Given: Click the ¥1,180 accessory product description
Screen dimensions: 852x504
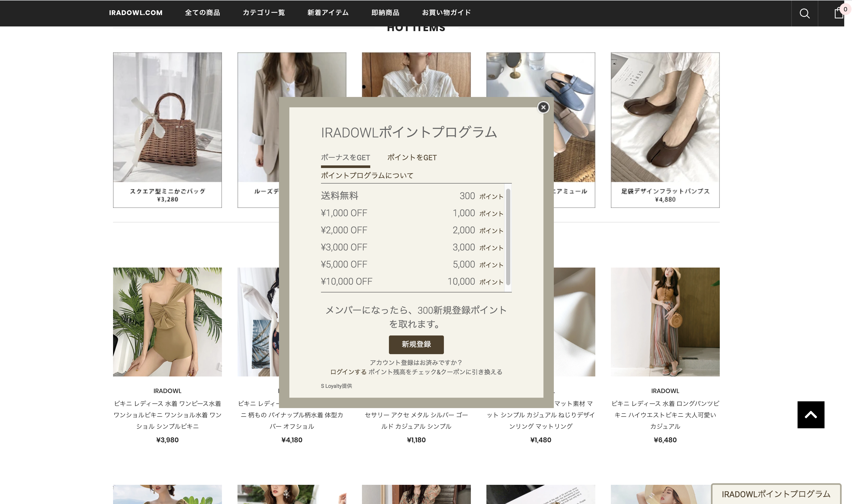Looking at the screenshot, I should pyautogui.click(x=416, y=421).
